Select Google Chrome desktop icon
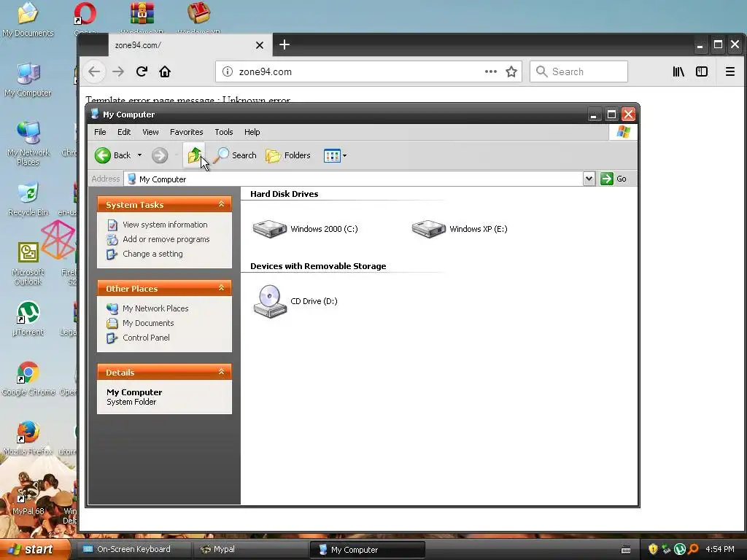The image size is (747, 560). click(x=28, y=378)
